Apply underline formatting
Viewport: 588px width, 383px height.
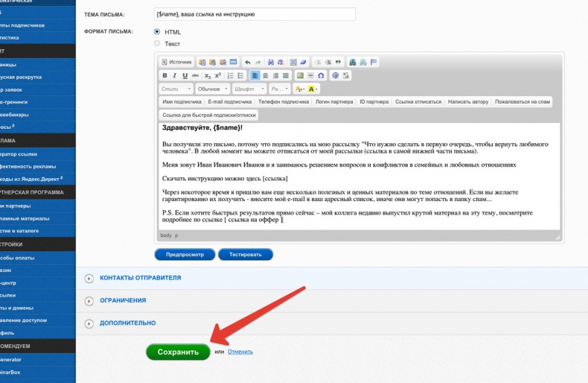pyautogui.click(x=185, y=75)
